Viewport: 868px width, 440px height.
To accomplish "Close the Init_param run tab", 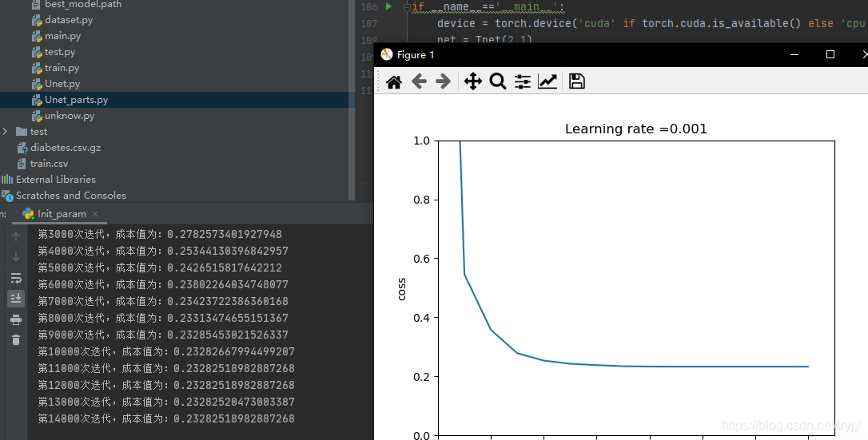I will click(95, 214).
